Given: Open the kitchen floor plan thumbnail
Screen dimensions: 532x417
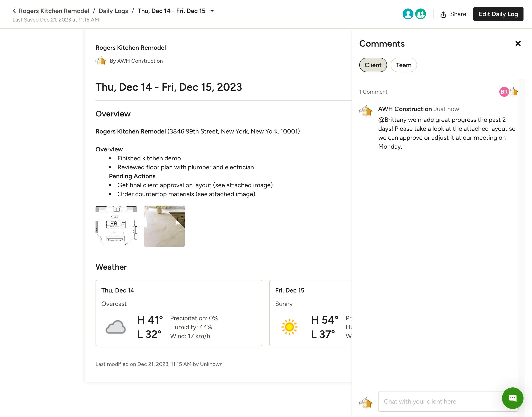Looking at the screenshot, I should (116, 226).
